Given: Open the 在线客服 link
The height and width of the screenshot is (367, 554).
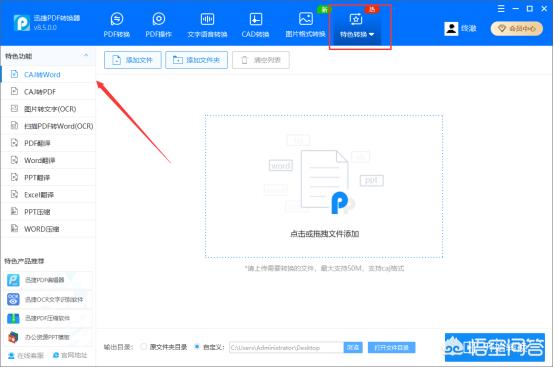Looking at the screenshot, I should click(26, 355).
